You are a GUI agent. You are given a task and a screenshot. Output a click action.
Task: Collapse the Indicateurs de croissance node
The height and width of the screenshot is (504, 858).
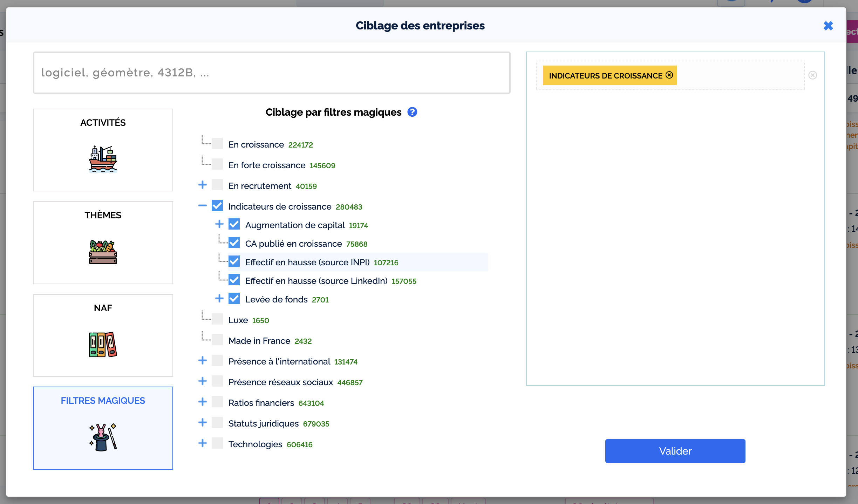[203, 206]
